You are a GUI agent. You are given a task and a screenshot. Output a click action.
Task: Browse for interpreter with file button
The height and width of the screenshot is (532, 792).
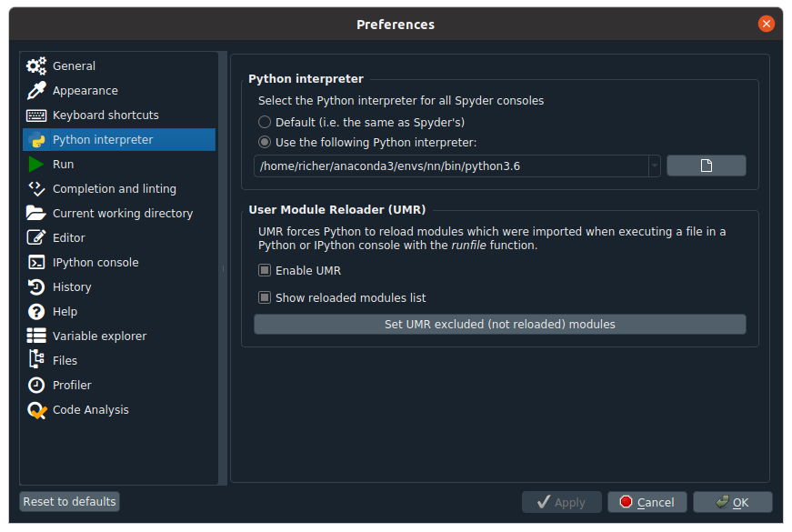click(x=706, y=166)
